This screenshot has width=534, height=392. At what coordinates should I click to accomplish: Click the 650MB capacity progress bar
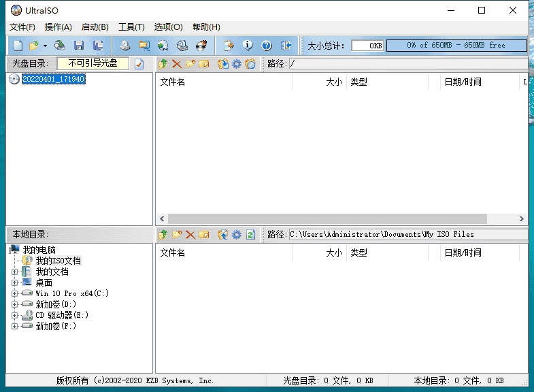[456, 46]
